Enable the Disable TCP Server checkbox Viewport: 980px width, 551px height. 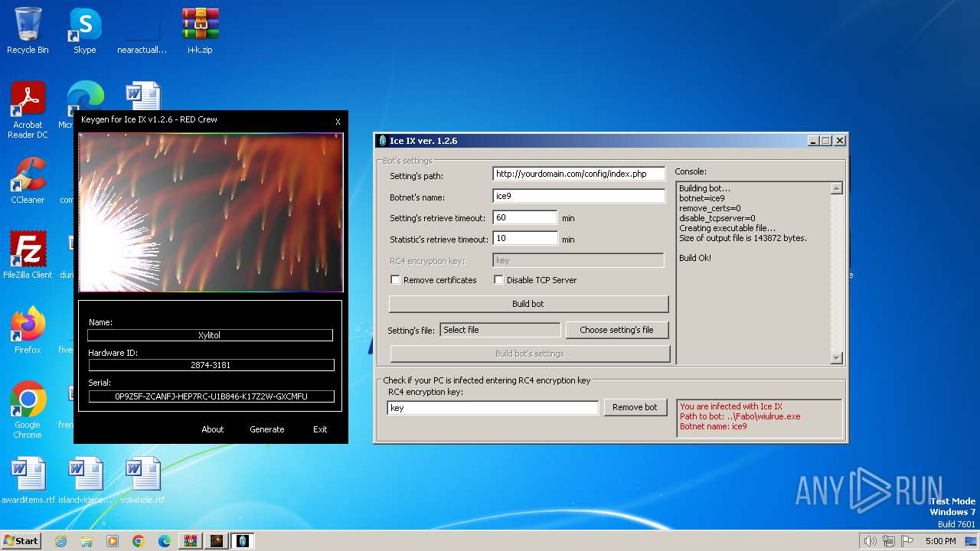[499, 280]
